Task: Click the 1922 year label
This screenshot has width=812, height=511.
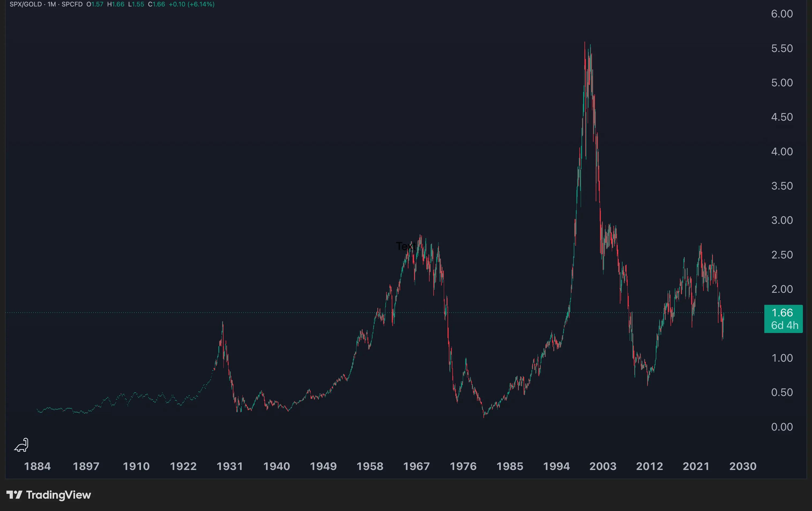Action: point(183,466)
